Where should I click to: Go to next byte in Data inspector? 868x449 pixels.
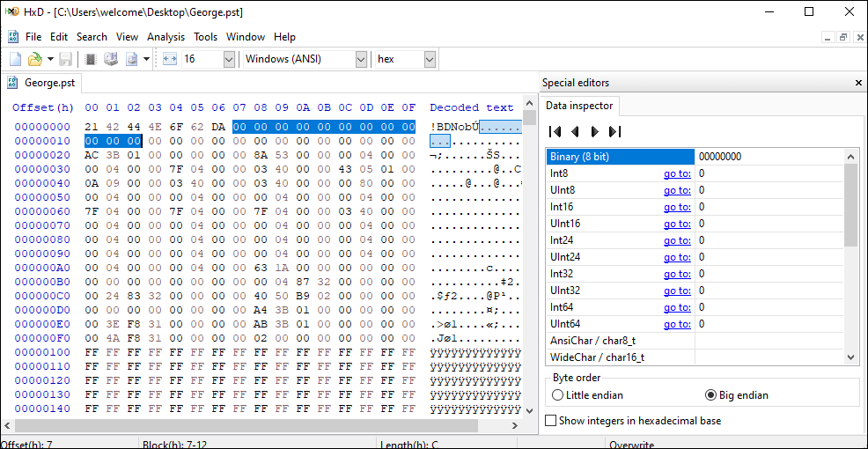coord(595,131)
